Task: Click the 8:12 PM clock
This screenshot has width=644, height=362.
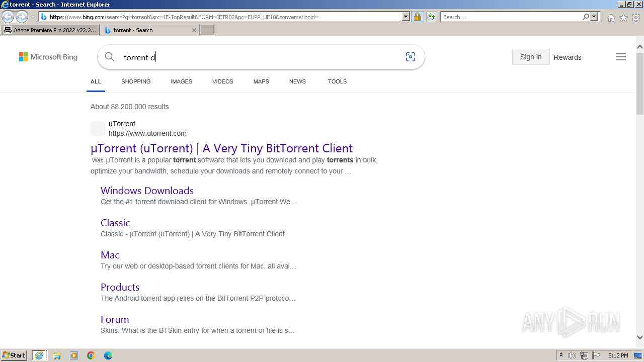Action: click(618, 355)
